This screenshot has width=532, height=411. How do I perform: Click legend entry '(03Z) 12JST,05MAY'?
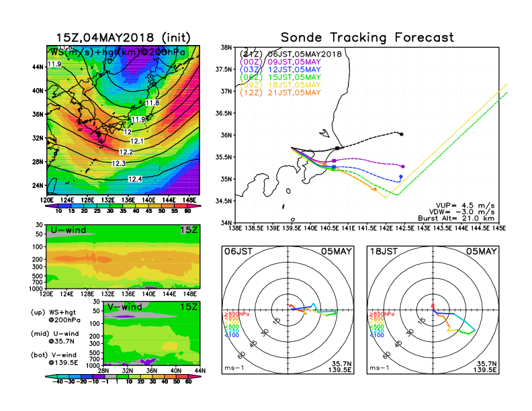point(280,70)
